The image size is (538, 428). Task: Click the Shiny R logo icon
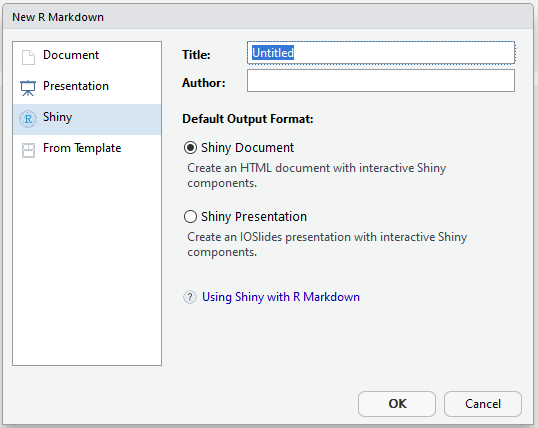[x=28, y=119]
